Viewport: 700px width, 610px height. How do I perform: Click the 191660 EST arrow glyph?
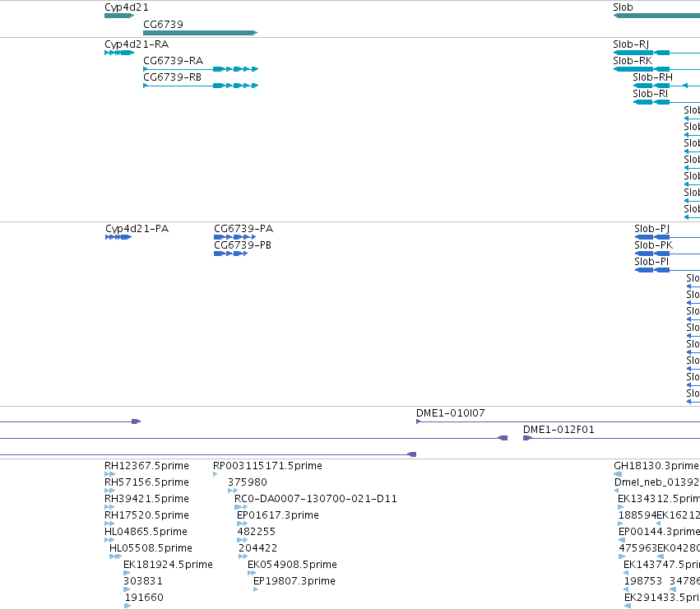pos(127,606)
